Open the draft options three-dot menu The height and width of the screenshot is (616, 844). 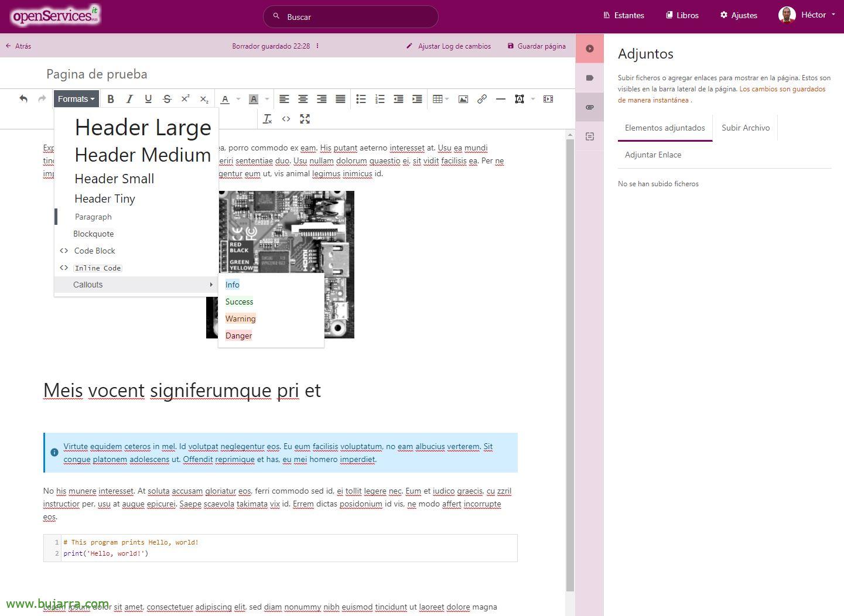(x=317, y=46)
